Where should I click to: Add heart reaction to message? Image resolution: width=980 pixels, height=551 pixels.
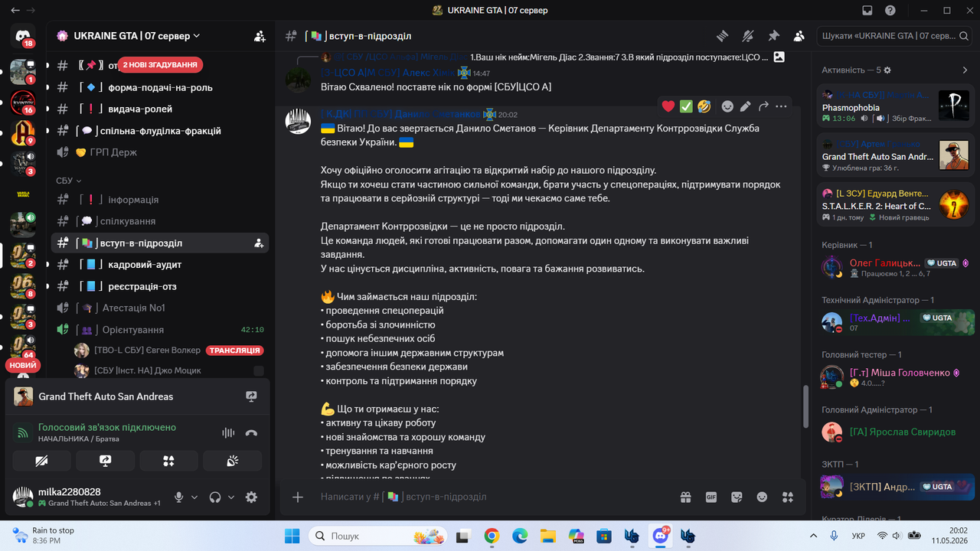tap(668, 106)
